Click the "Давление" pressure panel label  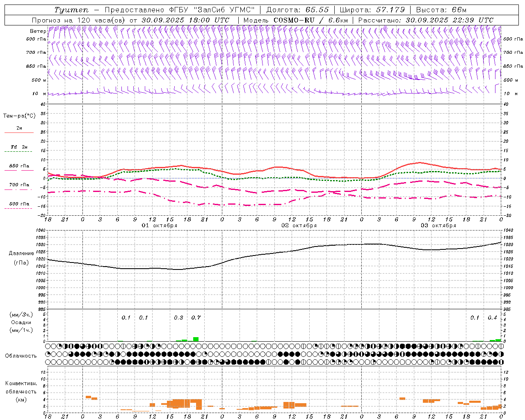tap(21, 253)
